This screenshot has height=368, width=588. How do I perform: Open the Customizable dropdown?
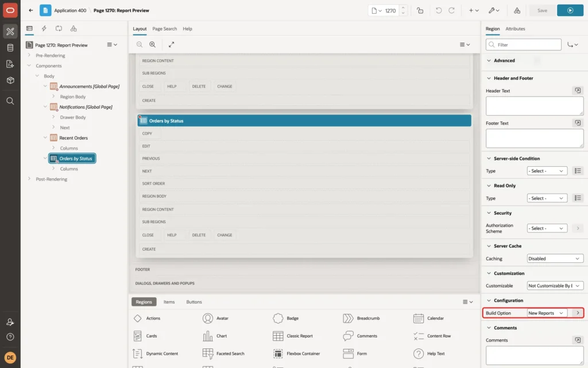[x=555, y=286]
